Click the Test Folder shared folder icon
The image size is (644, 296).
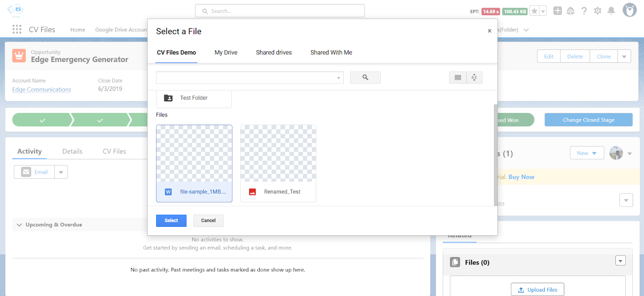(x=168, y=98)
